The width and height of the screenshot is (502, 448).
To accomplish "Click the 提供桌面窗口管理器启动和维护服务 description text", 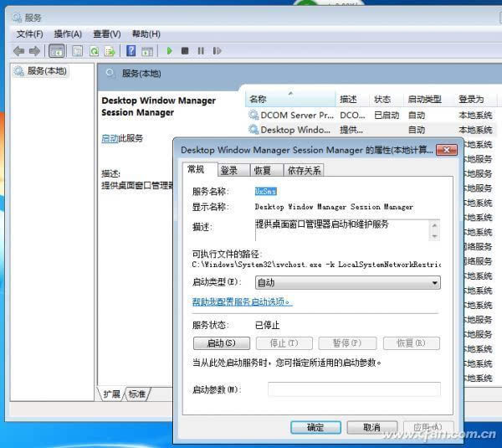I will tap(321, 224).
